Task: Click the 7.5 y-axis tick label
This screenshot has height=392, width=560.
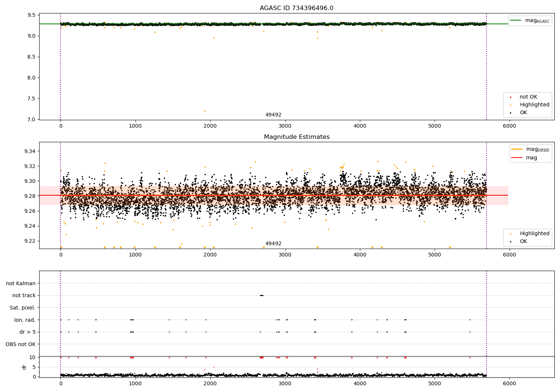Action: tap(32, 99)
